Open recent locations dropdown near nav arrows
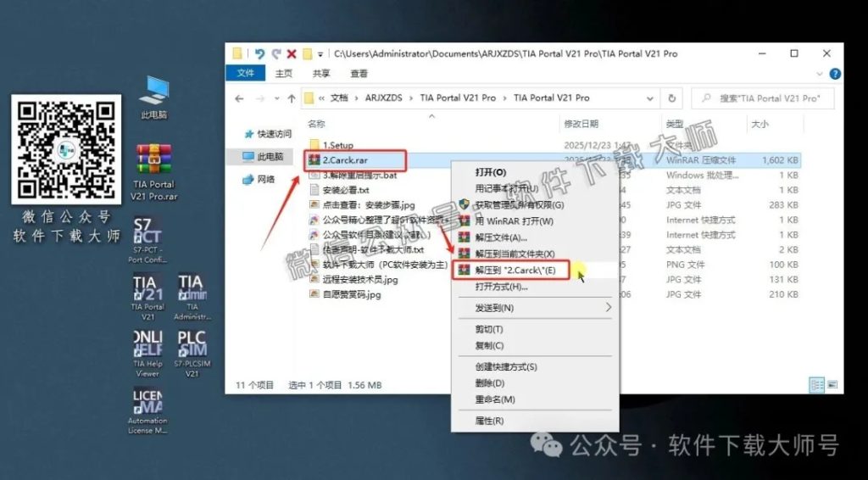Viewport: 868px width, 480px height. point(277,98)
